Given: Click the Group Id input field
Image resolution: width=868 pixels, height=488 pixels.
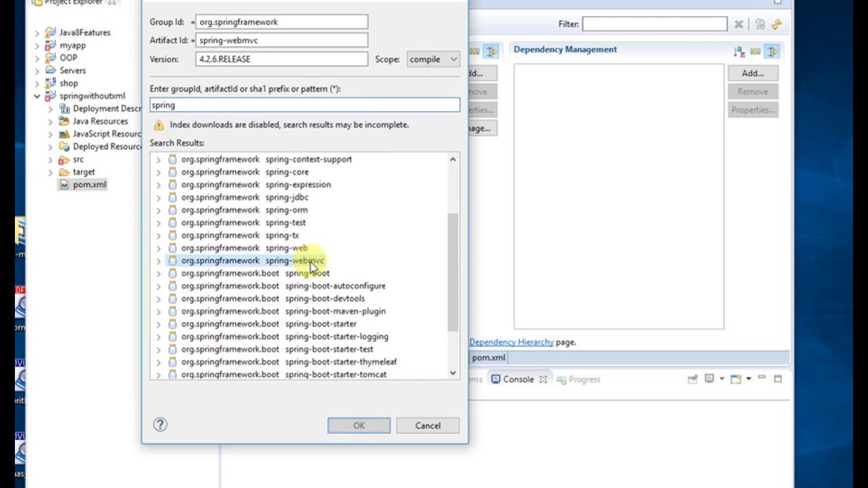Looking at the screenshot, I should coord(281,22).
